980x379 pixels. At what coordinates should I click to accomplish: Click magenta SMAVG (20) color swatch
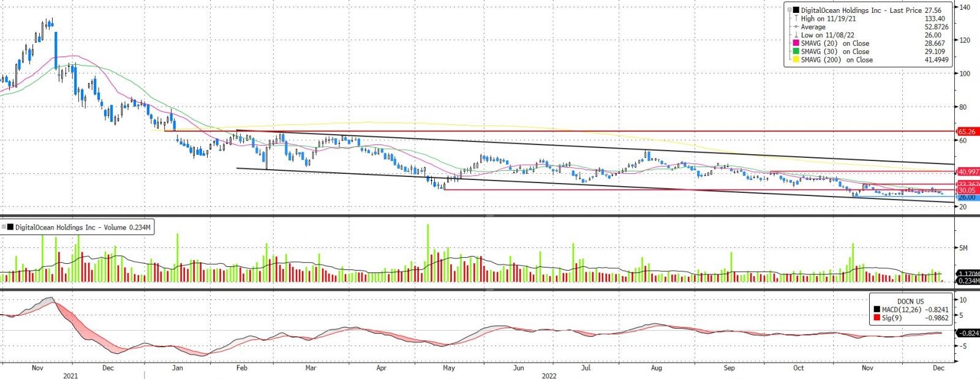[x=796, y=43]
